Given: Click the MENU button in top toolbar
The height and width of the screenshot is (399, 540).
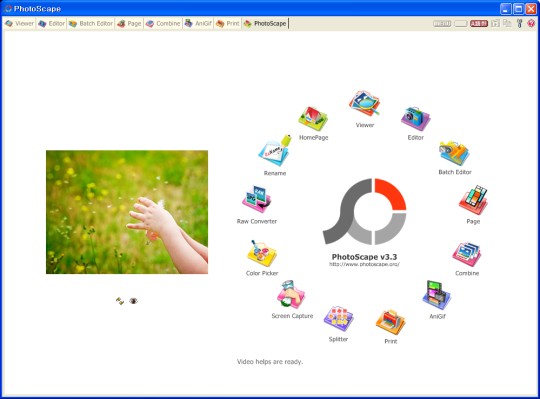Looking at the screenshot, I should click(442, 23).
